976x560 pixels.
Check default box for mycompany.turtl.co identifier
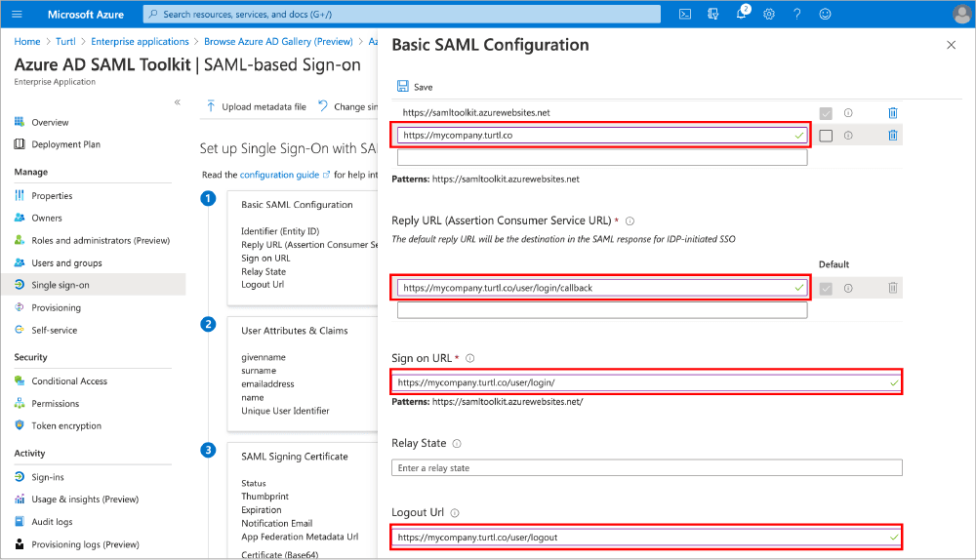pos(826,136)
